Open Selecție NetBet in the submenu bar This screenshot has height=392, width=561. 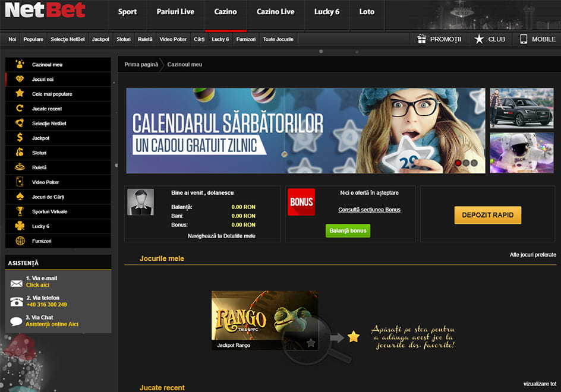coord(68,39)
